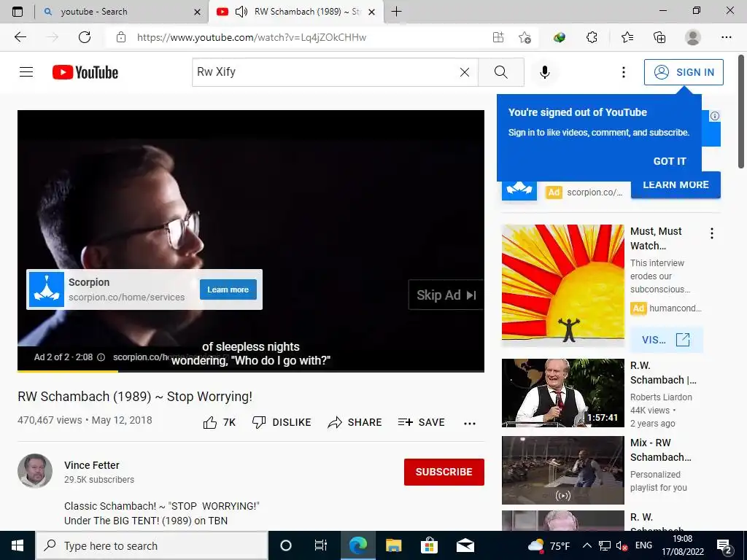Run search with magnifier button
747x560 pixels.
[500, 72]
